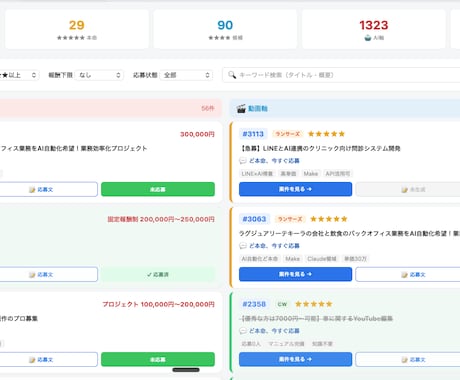Click the memo icon in card #2358's 応募文 button
Screen dimensions: 460x380
click(x=404, y=360)
